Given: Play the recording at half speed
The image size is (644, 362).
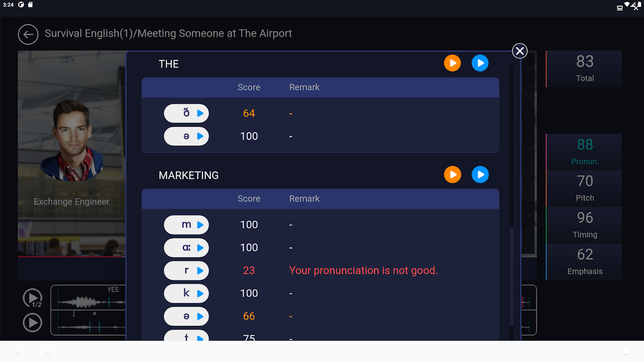Looking at the screenshot, I should click(33, 298).
